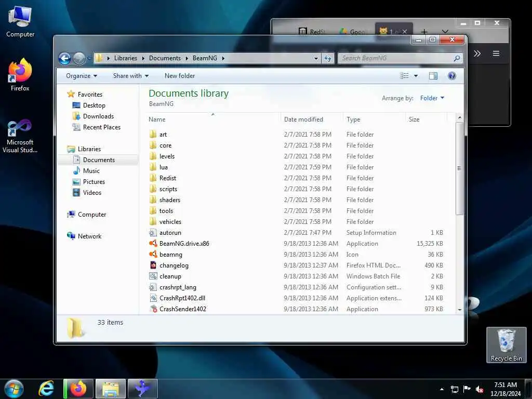
Task: Expand the arrow after BeamNG in address bar
Action: [x=223, y=58]
